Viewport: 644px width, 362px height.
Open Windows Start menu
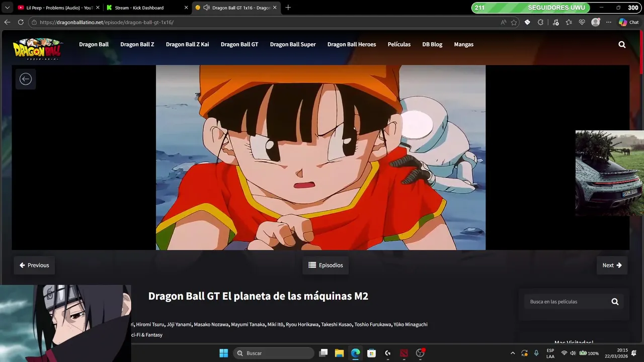[223, 353]
